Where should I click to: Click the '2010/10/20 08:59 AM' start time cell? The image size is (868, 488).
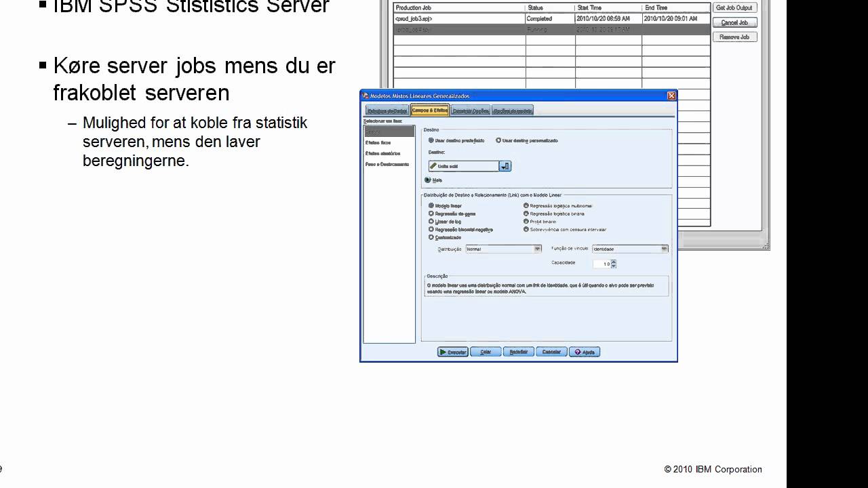608,19
